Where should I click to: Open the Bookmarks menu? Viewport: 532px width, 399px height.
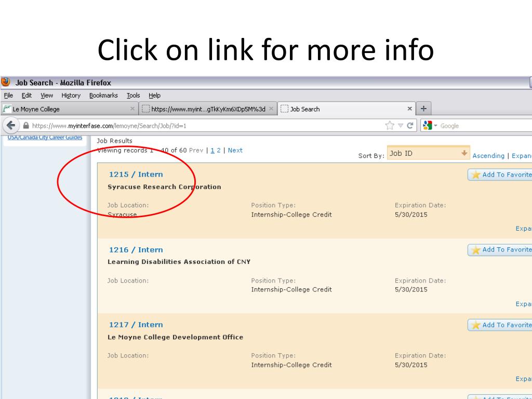[103, 96]
